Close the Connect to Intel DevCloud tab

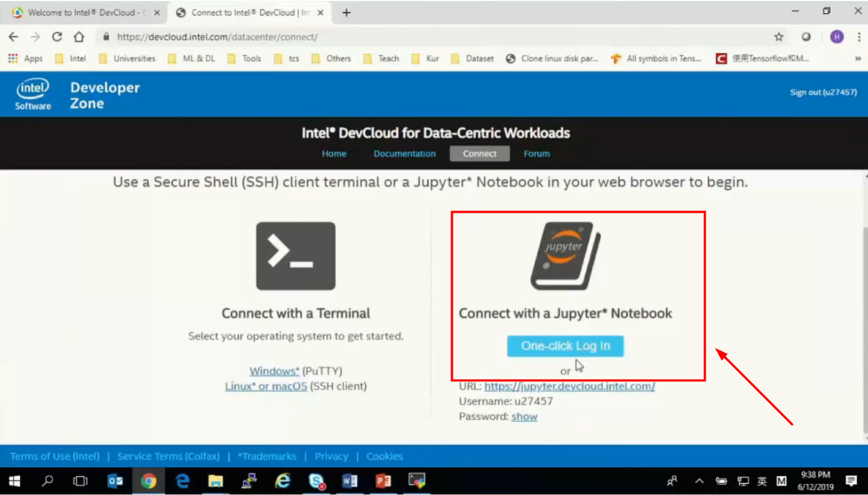tap(320, 13)
